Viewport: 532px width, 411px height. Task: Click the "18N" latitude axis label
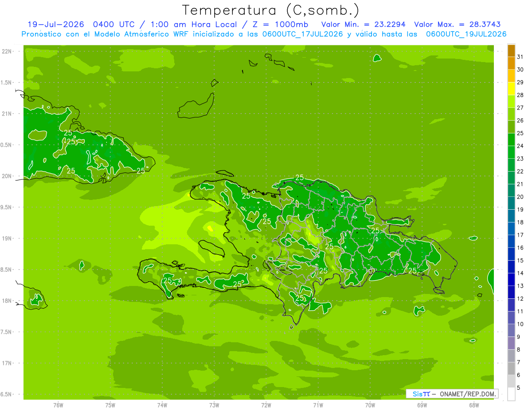pyautogui.click(x=7, y=301)
